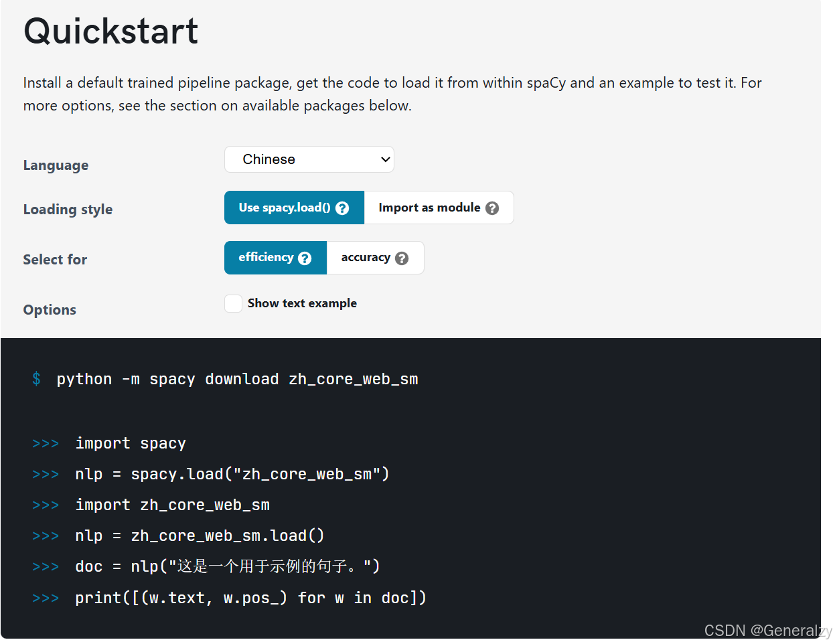
Task: Click help icon next to Use spacy.load()
Action: pos(342,208)
